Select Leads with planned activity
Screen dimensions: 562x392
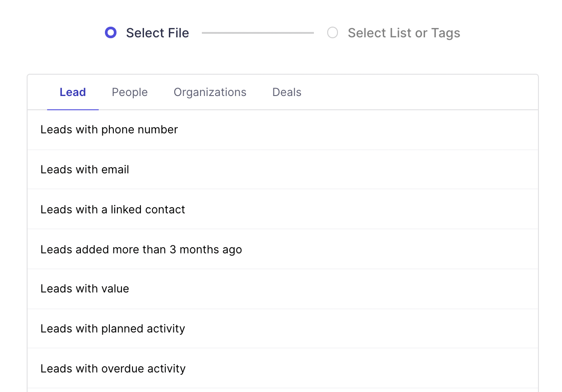(x=113, y=328)
